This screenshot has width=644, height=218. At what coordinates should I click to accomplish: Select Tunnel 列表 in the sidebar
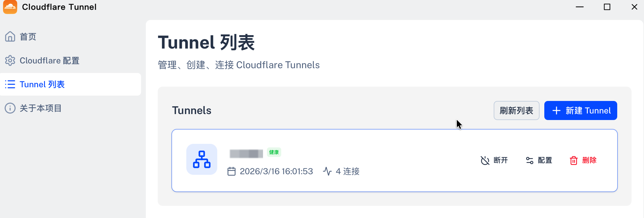(x=42, y=84)
